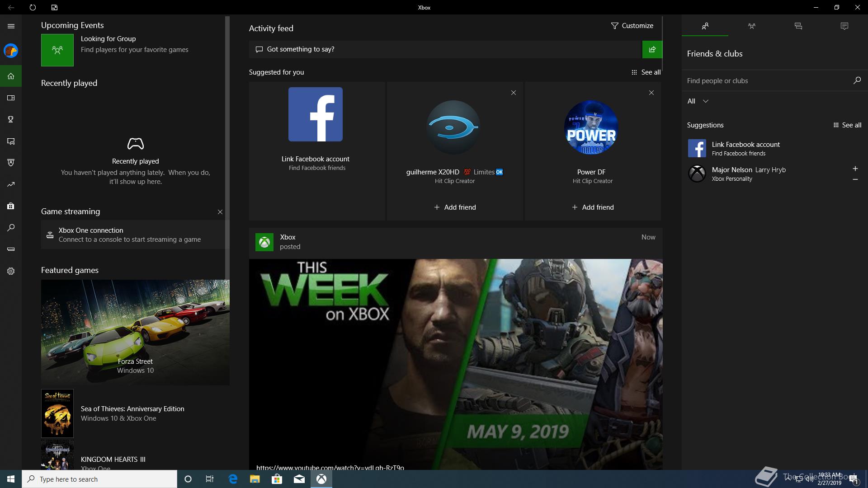Screen dimensions: 868x488
Task: Open Mail app from taskbar
Action: pyautogui.click(x=299, y=479)
